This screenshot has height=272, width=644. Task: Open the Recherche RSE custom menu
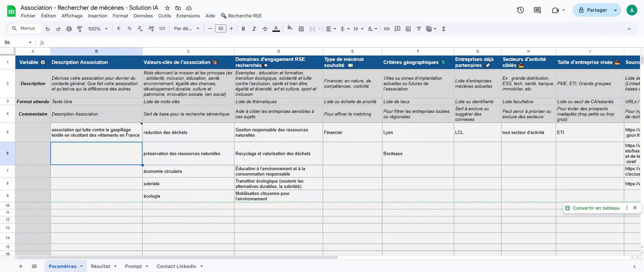click(x=241, y=16)
